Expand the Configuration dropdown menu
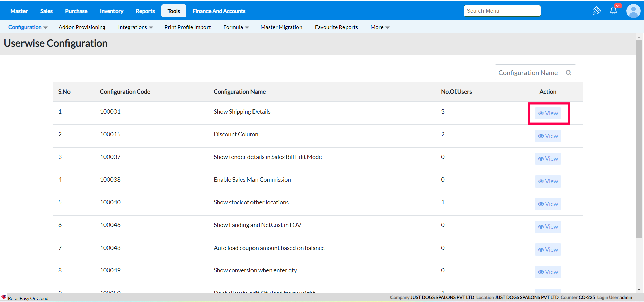This screenshot has width=644, height=302. tap(28, 27)
